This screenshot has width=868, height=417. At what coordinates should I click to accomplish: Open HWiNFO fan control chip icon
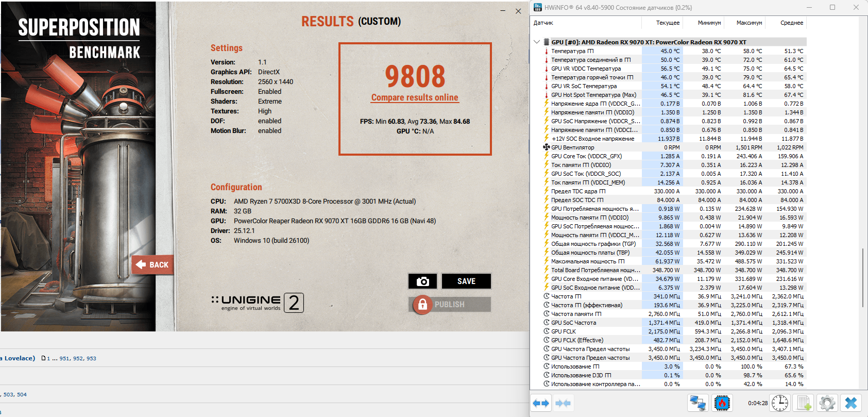722,403
